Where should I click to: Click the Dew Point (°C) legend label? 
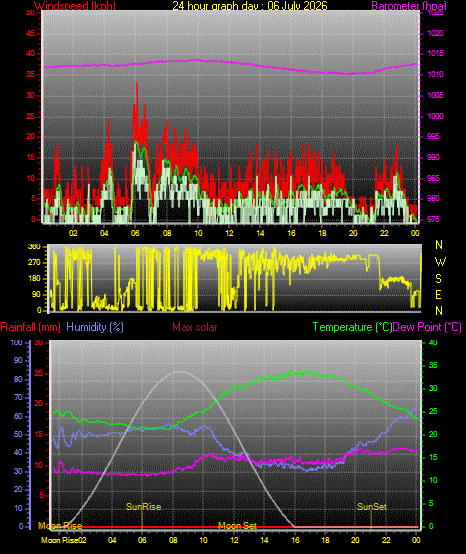[x=427, y=327]
